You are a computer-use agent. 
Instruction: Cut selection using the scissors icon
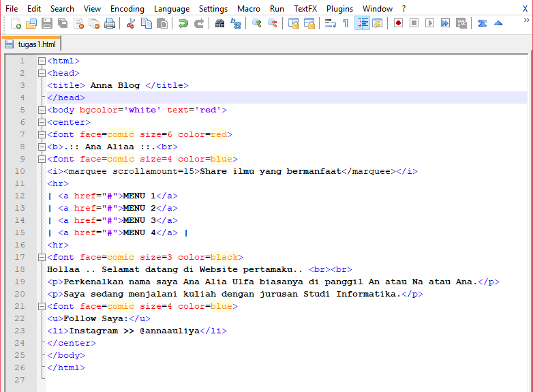coord(131,23)
